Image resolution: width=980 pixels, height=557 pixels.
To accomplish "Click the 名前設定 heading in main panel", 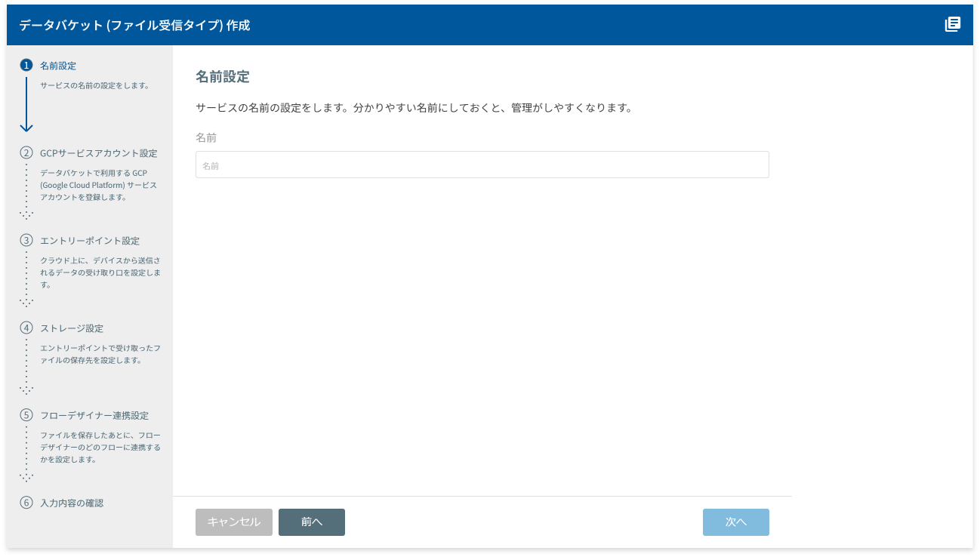I will 223,77.
